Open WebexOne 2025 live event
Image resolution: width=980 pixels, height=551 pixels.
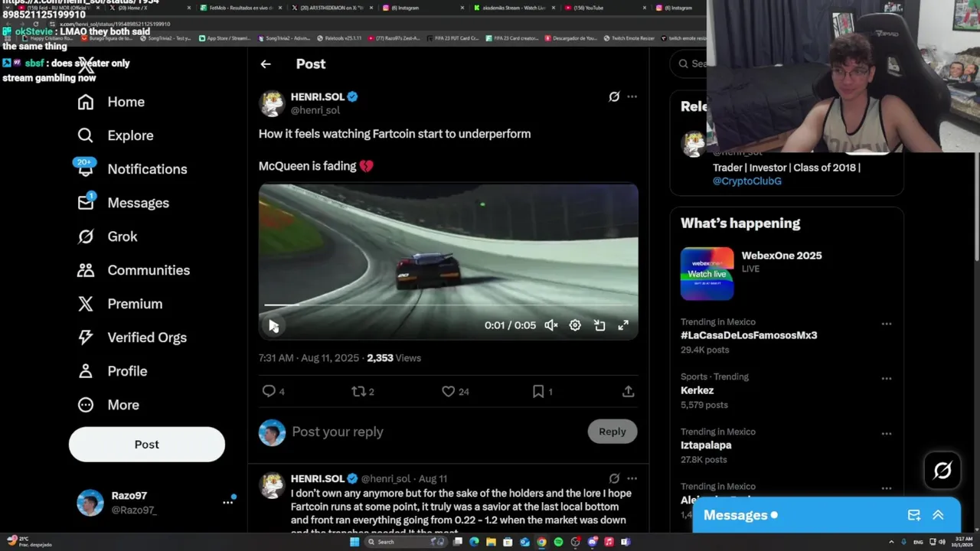[782, 256]
